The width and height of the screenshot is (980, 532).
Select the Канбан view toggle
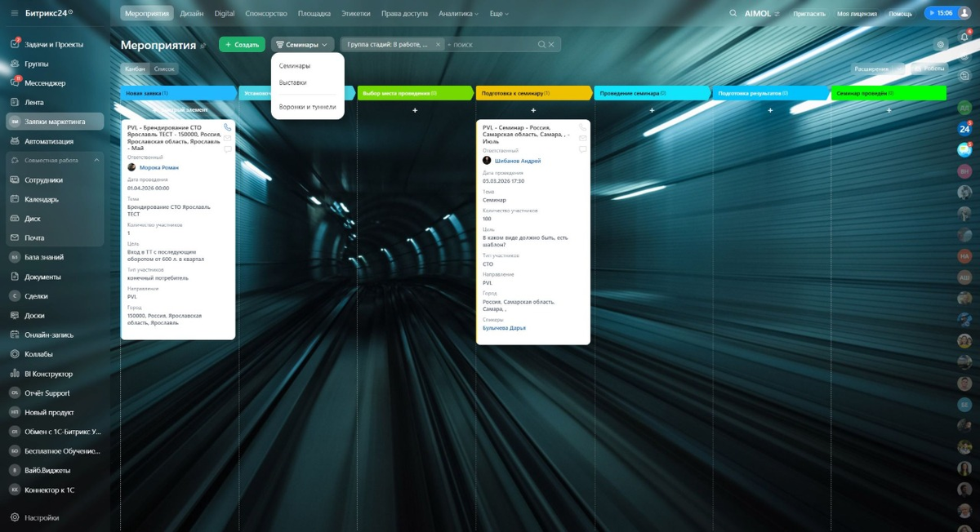[135, 69]
